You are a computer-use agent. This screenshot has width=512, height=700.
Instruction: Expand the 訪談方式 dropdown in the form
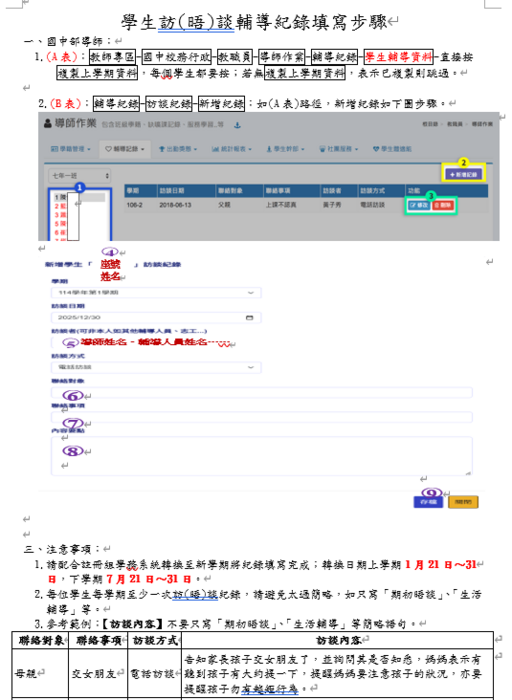click(x=156, y=367)
